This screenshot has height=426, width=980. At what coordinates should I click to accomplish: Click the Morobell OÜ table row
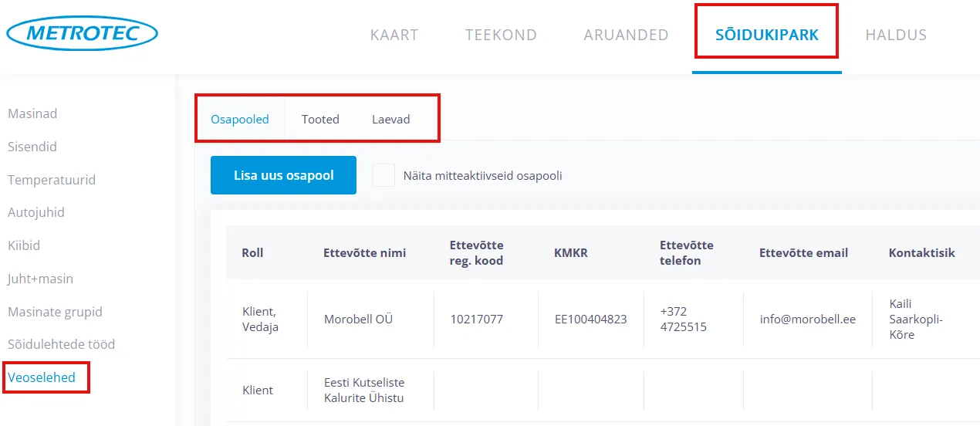358,319
